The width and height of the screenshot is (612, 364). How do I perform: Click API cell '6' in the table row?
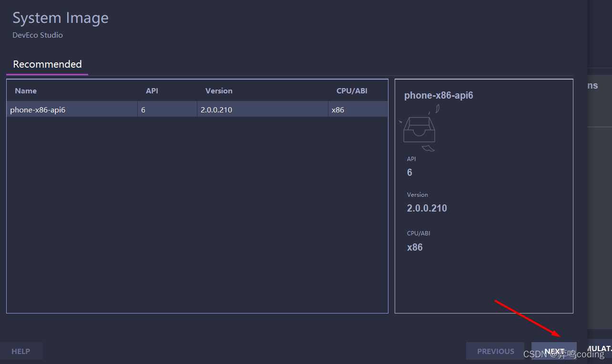(167, 109)
